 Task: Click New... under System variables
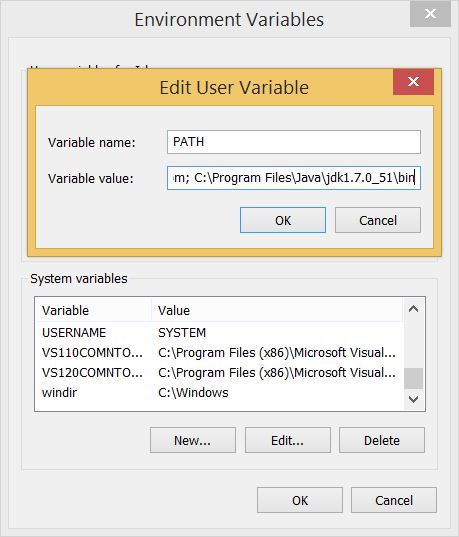coord(193,440)
